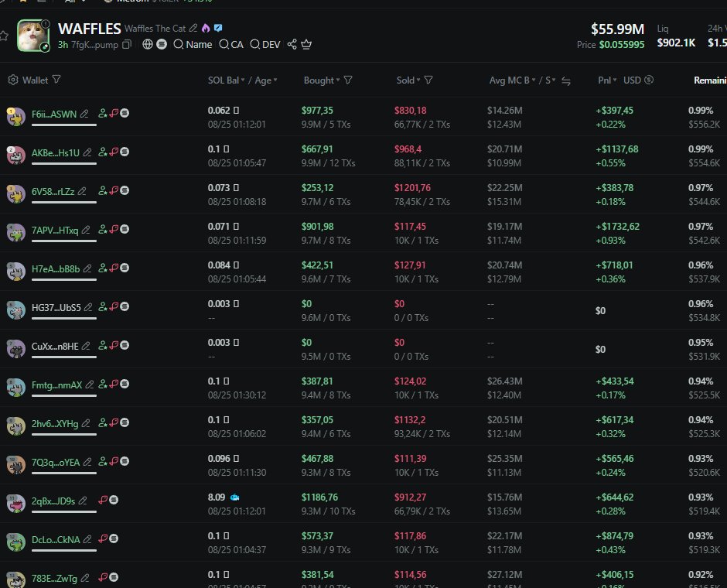The image size is (727, 588).
Task: Edit label for wallet 7APV...HTxq
Action: pyautogui.click(x=86, y=230)
